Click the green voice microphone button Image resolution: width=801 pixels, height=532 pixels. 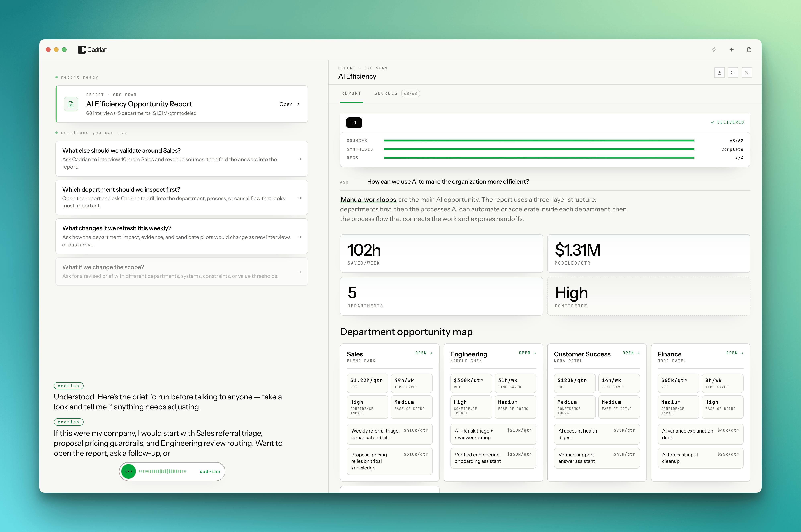129,471
